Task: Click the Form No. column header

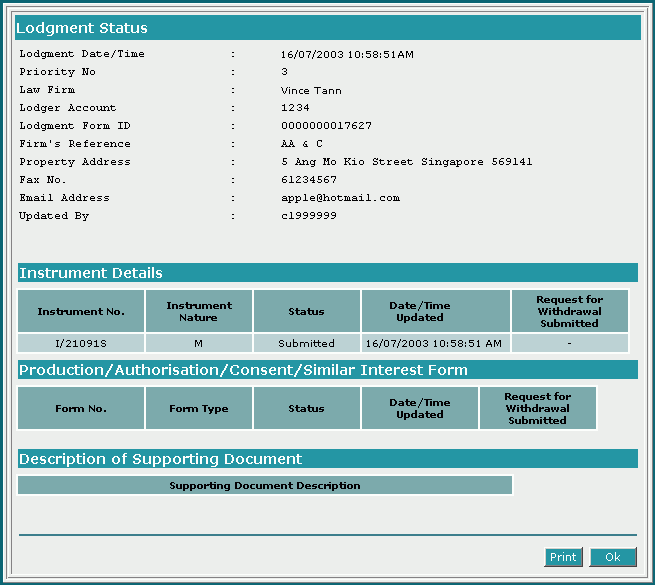Action: tap(81, 408)
